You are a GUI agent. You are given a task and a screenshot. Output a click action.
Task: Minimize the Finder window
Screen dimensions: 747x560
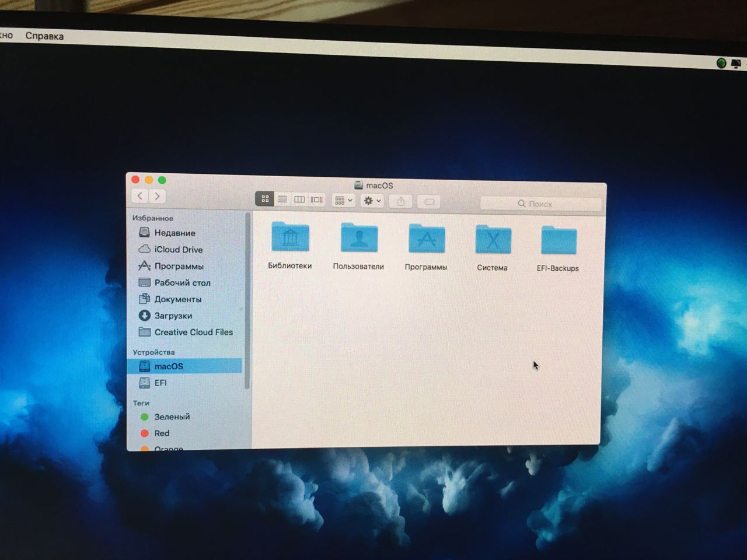[149, 180]
